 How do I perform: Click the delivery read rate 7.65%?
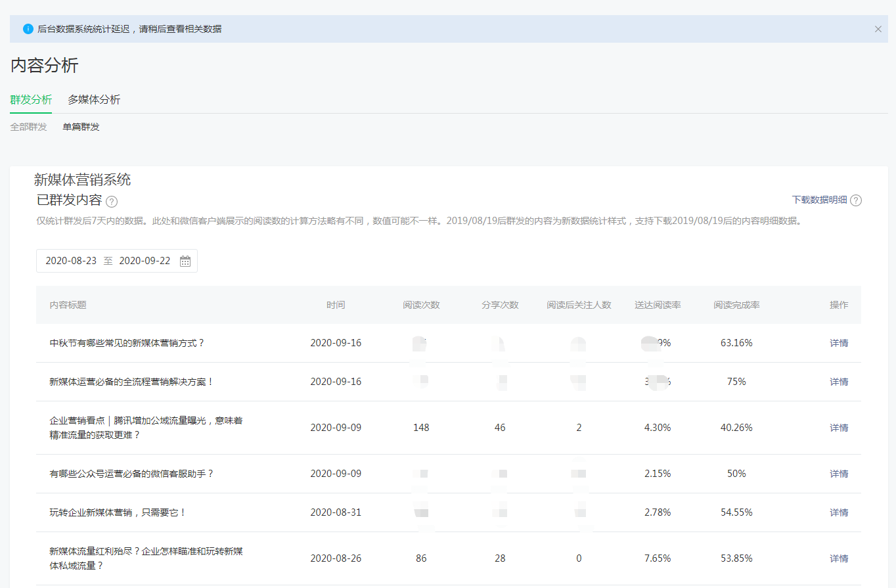click(x=658, y=558)
